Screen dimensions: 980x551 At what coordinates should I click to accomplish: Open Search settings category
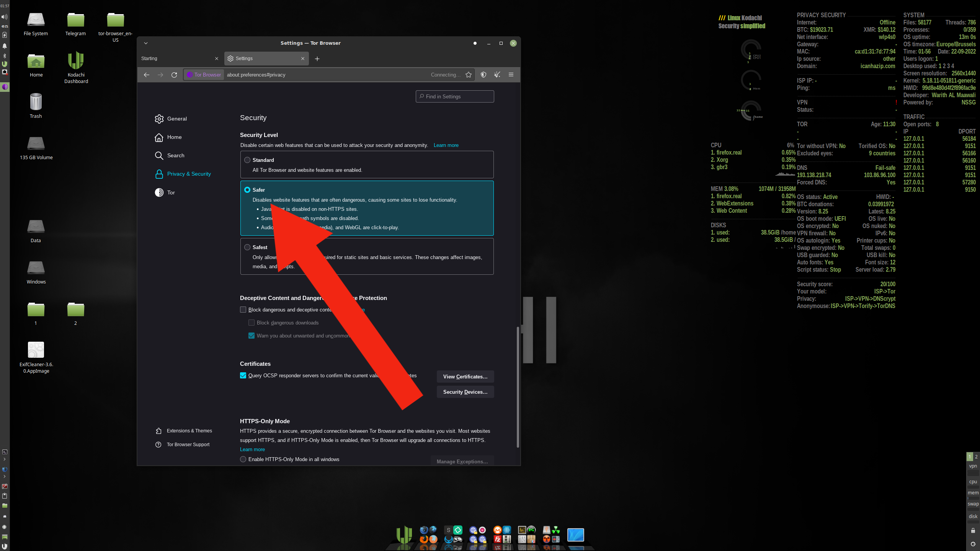click(170, 155)
